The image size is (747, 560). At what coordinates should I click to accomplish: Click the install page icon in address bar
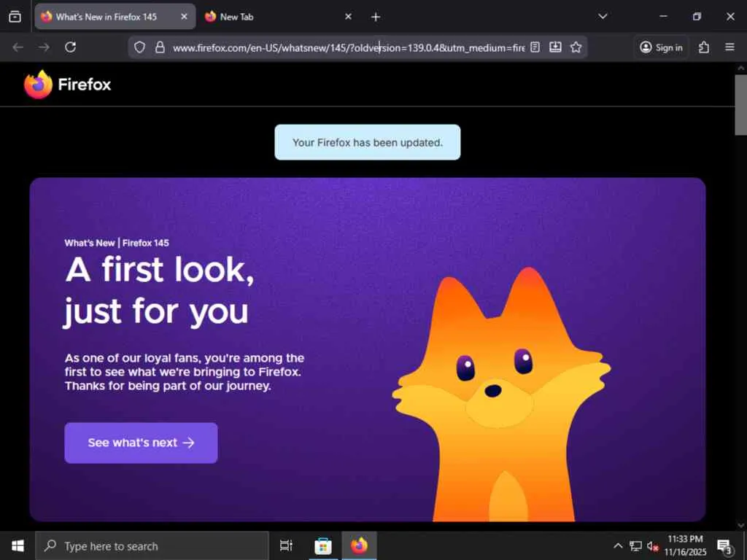(555, 47)
